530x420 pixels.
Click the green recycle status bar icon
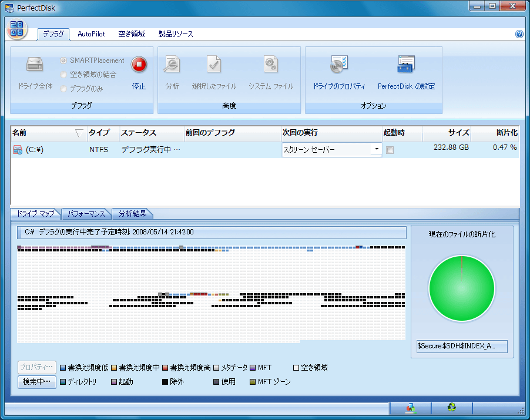tap(452, 408)
